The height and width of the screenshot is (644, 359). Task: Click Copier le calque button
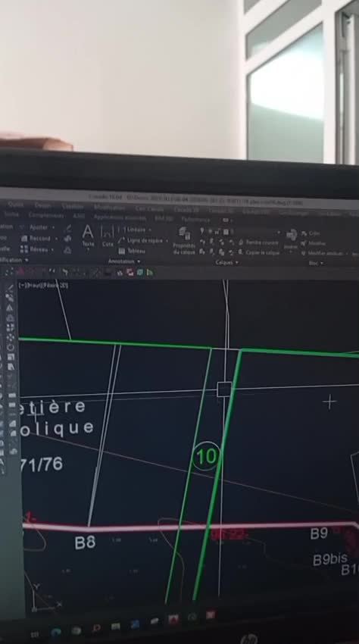click(259, 253)
